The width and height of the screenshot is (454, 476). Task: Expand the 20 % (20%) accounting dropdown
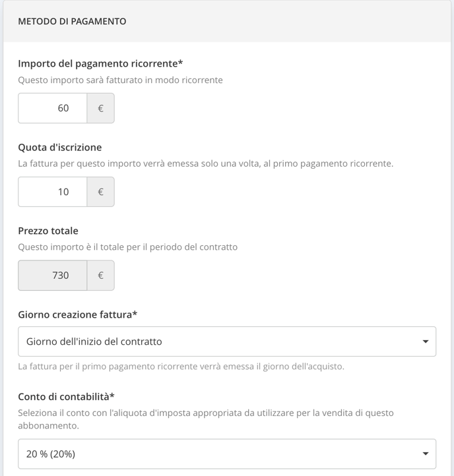pyautogui.click(x=227, y=454)
